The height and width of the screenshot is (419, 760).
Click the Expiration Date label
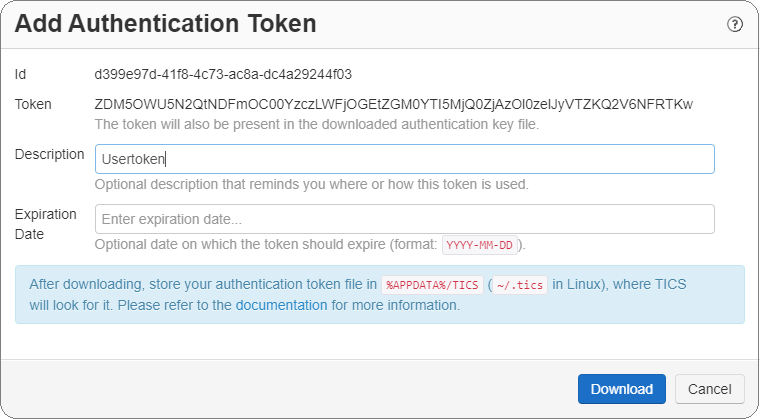[45, 224]
